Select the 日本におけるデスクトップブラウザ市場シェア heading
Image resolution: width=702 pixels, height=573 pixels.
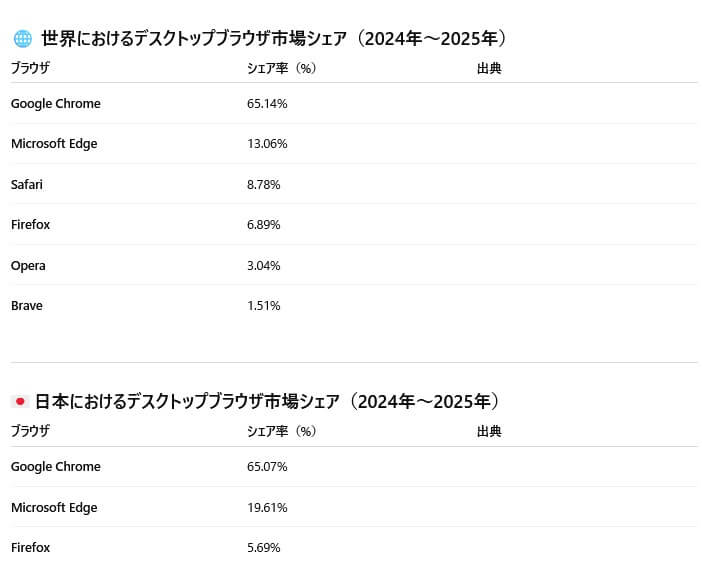(267, 402)
